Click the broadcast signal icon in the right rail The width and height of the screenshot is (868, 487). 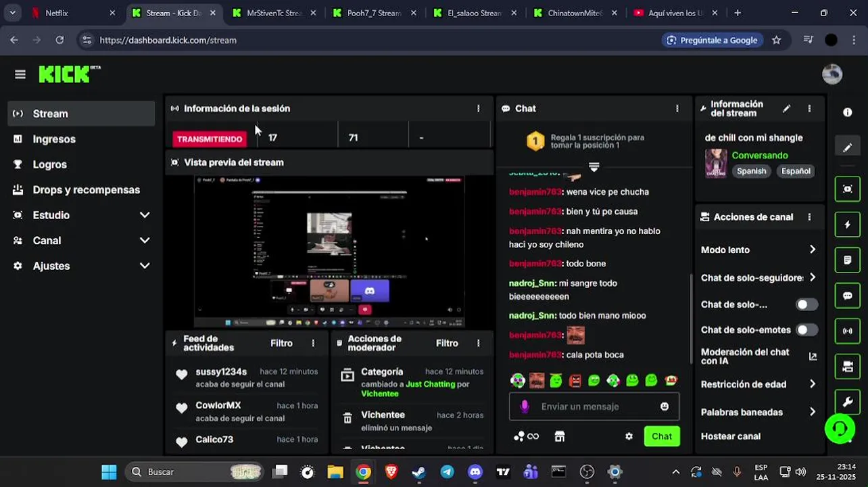point(848,331)
